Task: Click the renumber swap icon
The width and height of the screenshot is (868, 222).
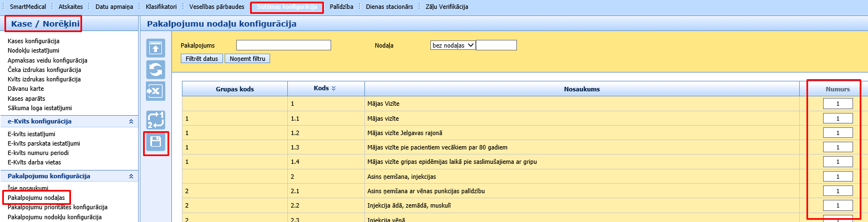Action: click(x=155, y=120)
